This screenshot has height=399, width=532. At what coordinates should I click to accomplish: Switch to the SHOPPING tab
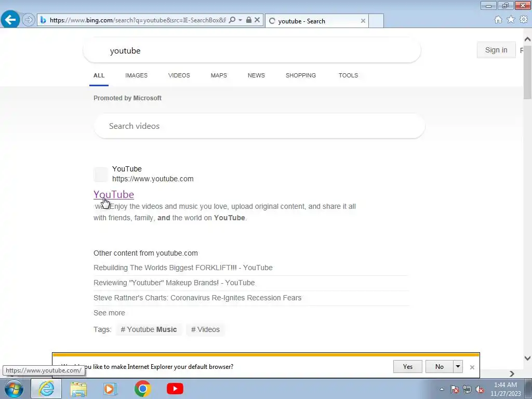tap(301, 75)
